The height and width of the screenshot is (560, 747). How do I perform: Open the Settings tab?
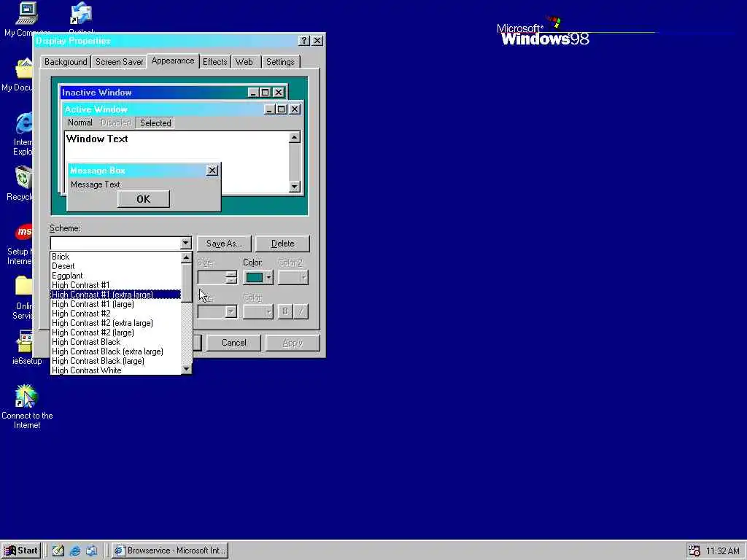pos(280,62)
